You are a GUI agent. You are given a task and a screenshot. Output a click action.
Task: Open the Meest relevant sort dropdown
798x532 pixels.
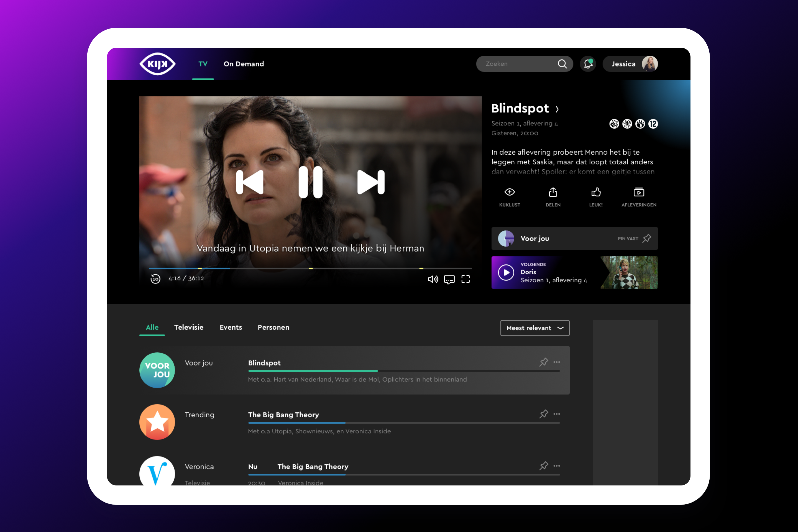(x=535, y=328)
